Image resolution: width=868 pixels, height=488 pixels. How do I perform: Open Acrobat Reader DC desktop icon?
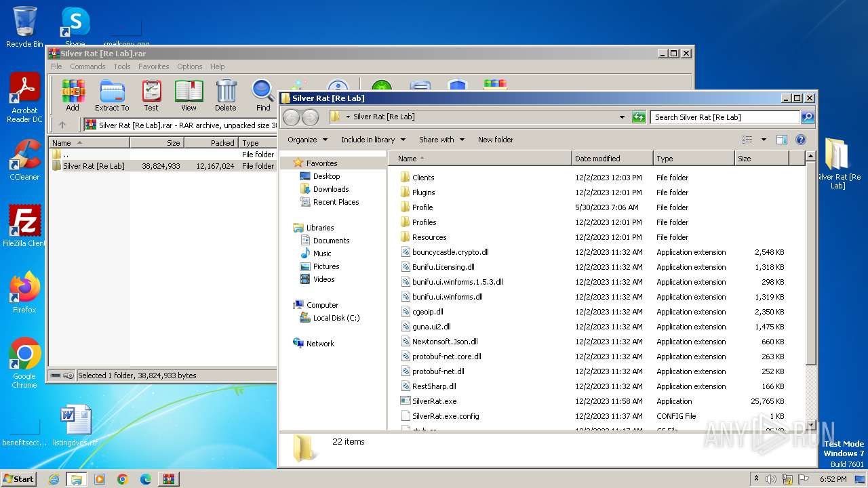(24, 98)
